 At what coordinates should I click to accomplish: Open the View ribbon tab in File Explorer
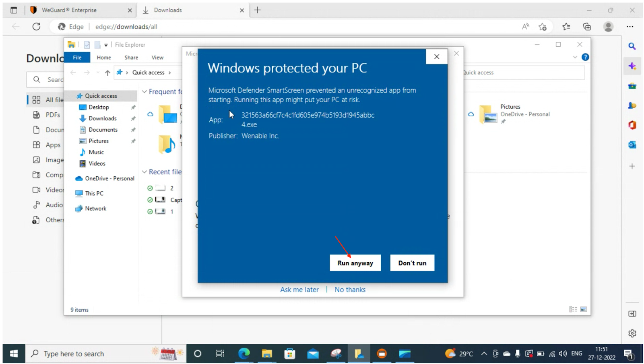coord(157,58)
